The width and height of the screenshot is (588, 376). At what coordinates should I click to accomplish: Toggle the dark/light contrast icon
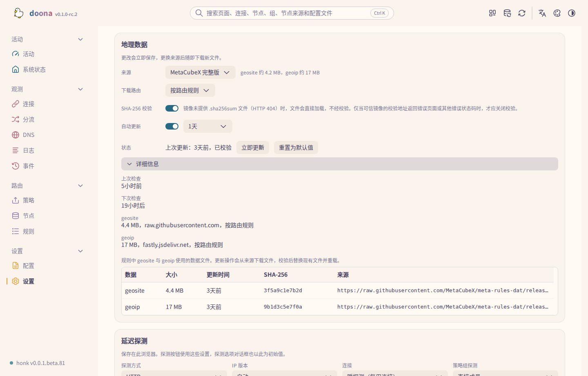[572, 13]
